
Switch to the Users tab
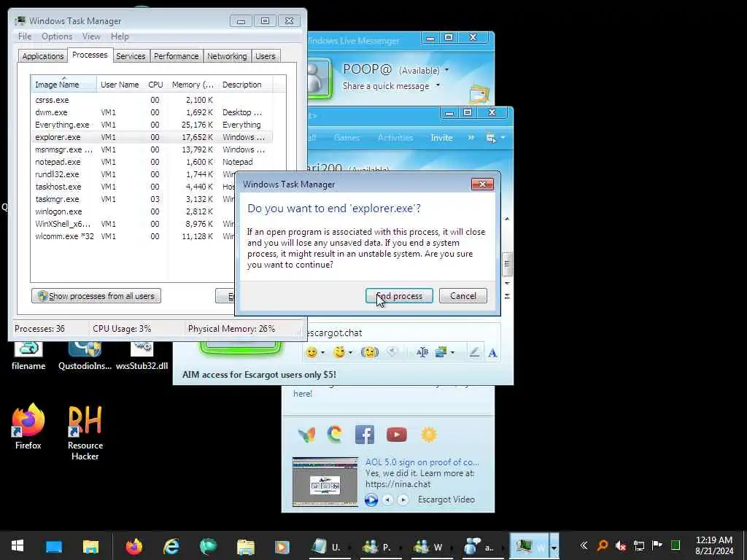(x=266, y=55)
